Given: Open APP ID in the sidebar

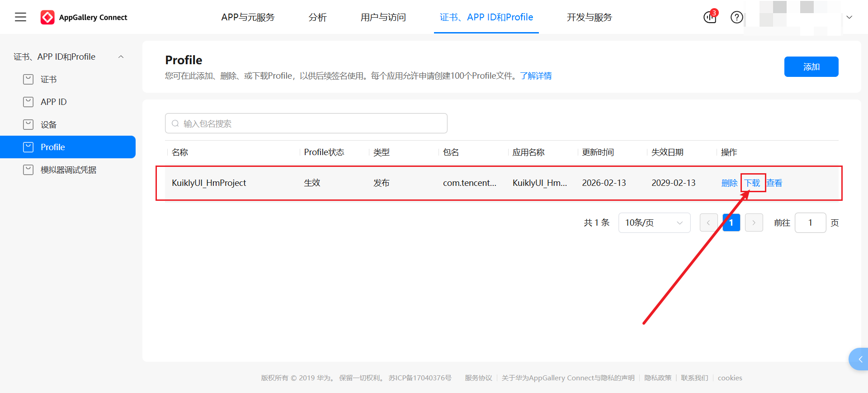Looking at the screenshot, I should 53,102.
